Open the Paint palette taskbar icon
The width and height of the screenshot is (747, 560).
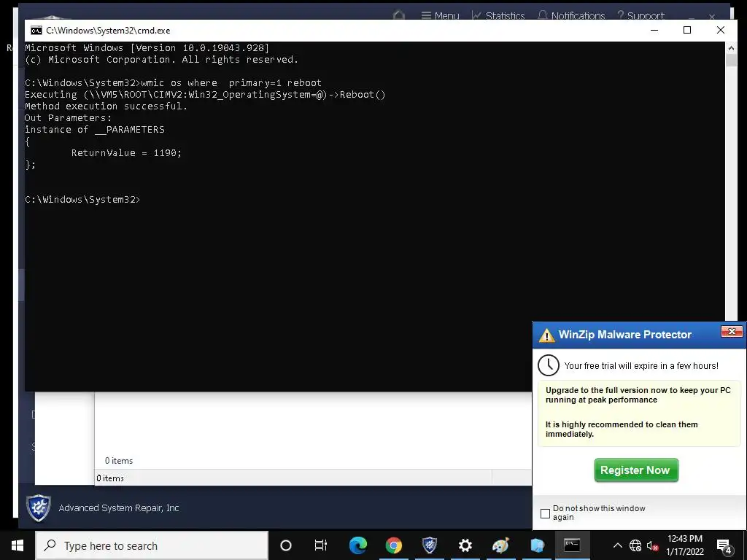[500, 545]
